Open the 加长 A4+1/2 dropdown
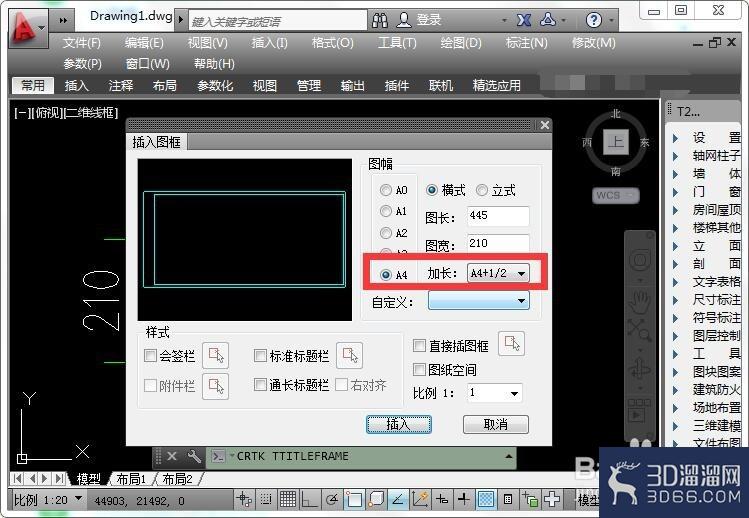 coord(498,273)
